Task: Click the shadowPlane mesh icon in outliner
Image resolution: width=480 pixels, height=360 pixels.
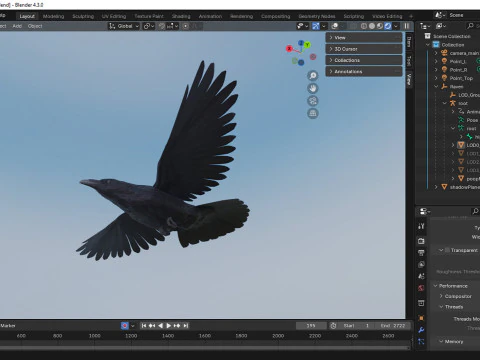Action: (444, 187)
